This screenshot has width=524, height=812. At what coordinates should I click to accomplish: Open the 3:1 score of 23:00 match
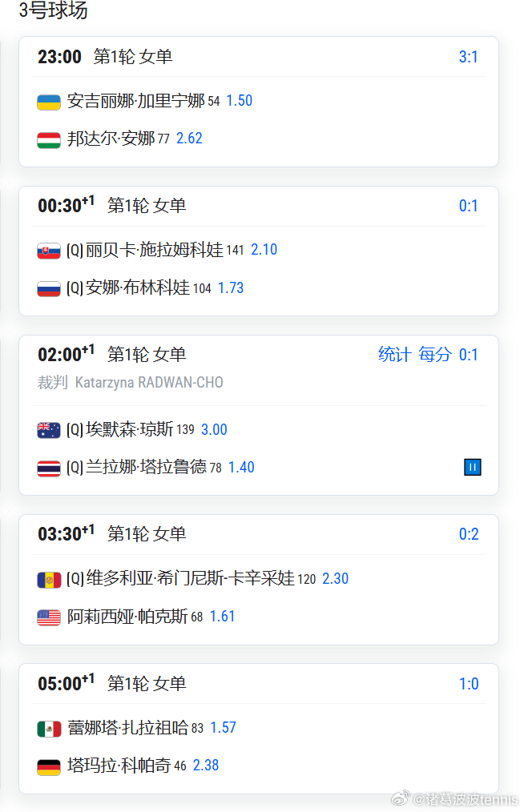[x=468, y=57]
